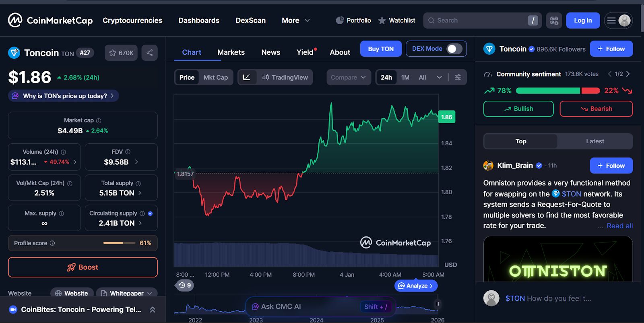Select Mkt Cap chart view
The width and height of the screenshot is (644, 323).
point(216,77)
